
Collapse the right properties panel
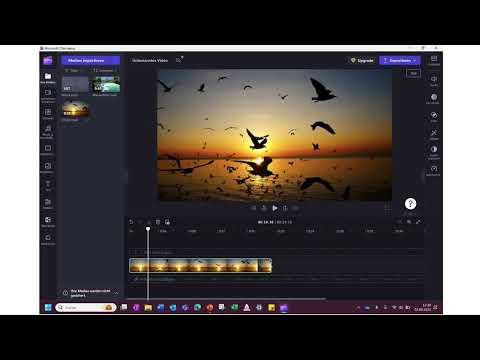tap(424, 175)
